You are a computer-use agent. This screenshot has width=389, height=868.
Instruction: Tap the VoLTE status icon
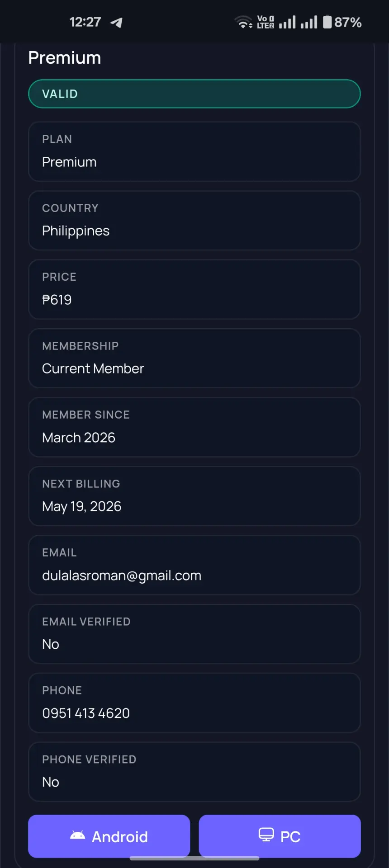265,22
